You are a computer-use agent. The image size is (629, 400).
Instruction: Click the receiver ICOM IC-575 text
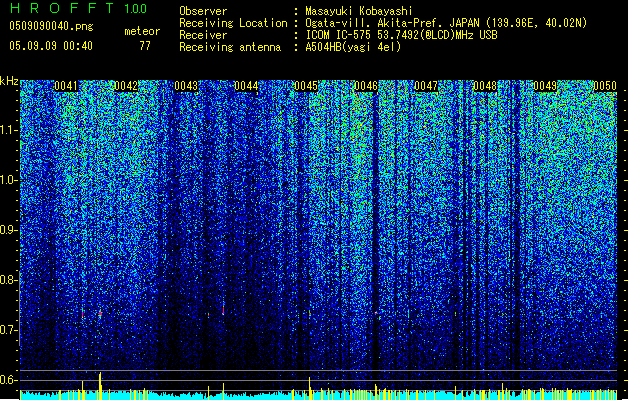(339, 35)
